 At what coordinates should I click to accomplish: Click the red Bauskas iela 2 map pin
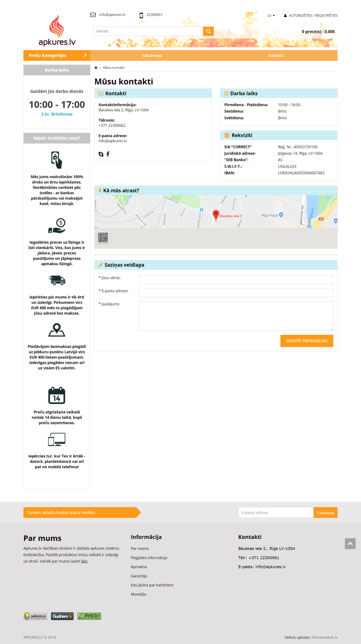[x=216, y=214]
